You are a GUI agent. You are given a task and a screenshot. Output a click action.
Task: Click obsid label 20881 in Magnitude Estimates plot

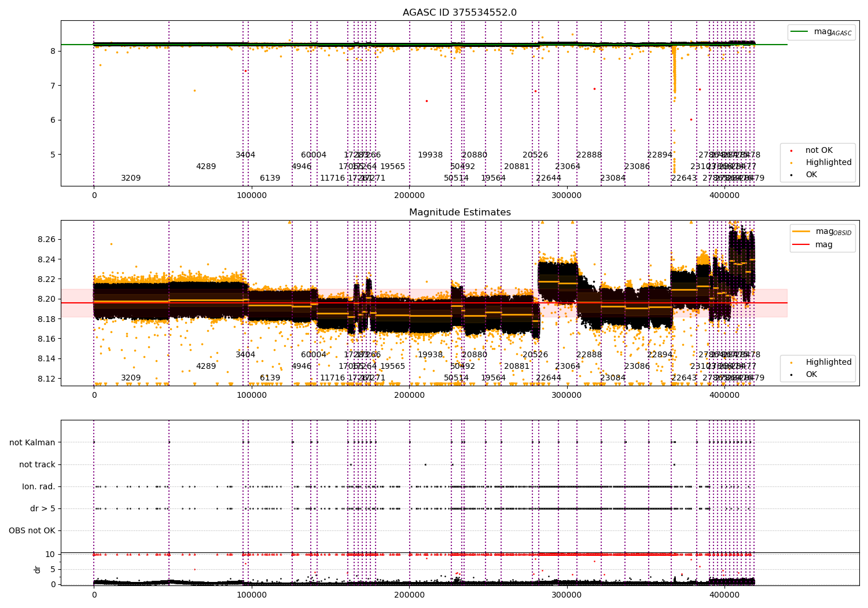coord(517,366)
